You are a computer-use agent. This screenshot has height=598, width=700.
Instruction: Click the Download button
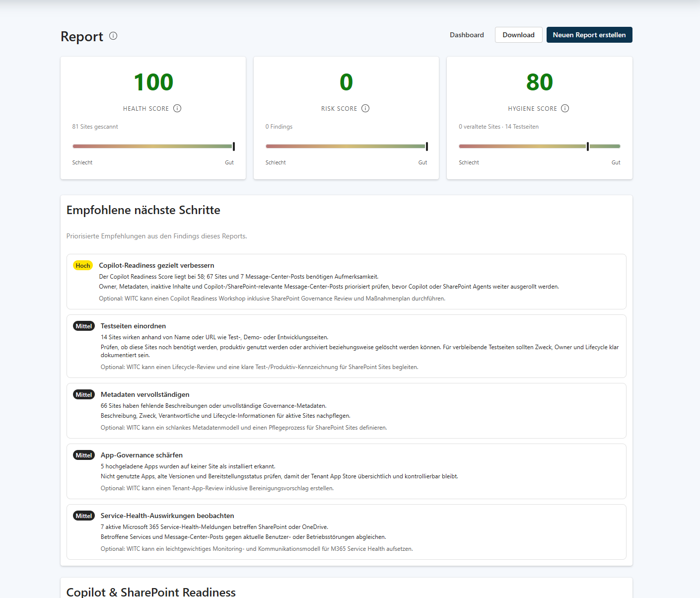point(518,35)
